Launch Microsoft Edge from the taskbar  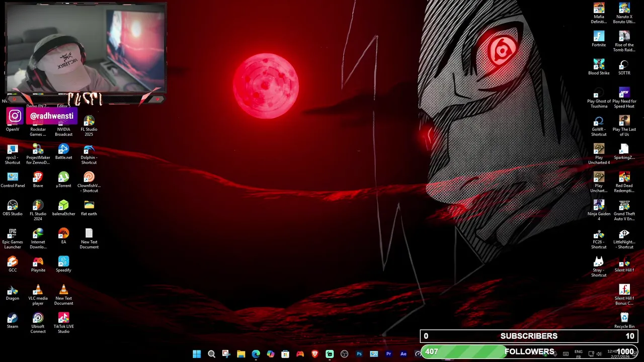coord(256,354)
